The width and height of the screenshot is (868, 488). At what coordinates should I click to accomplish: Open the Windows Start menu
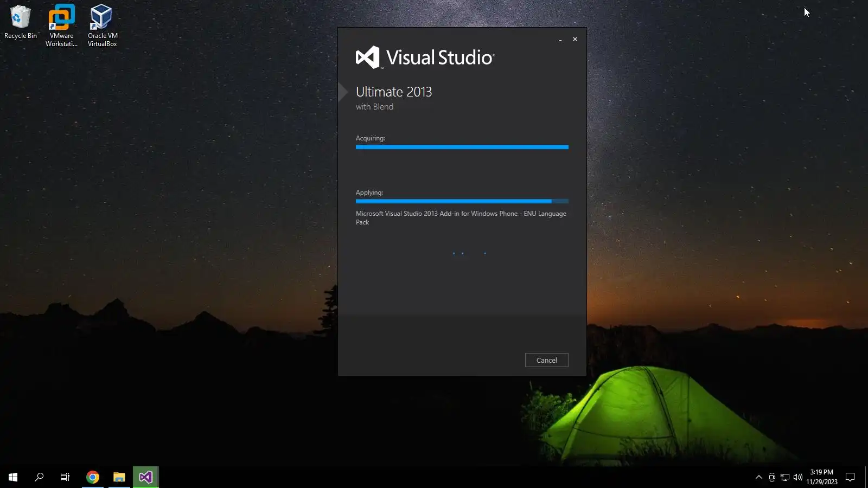pyautogui.click(x=13, y=477)
